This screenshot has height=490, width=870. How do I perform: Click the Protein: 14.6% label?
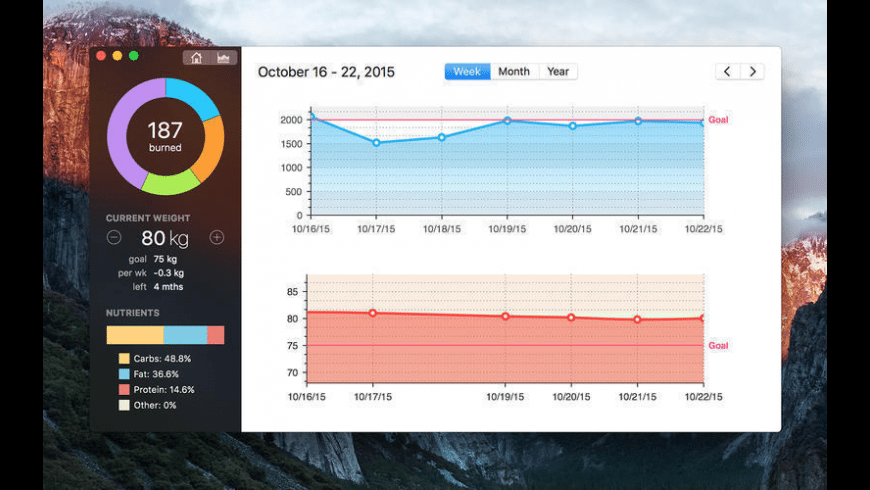click(164, 390)
